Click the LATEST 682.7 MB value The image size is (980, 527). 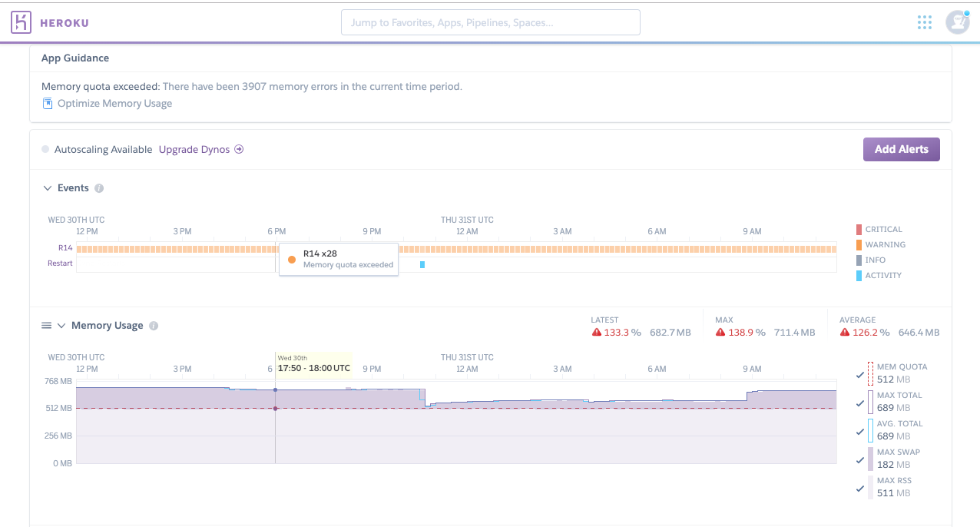[x=670, y=333]
